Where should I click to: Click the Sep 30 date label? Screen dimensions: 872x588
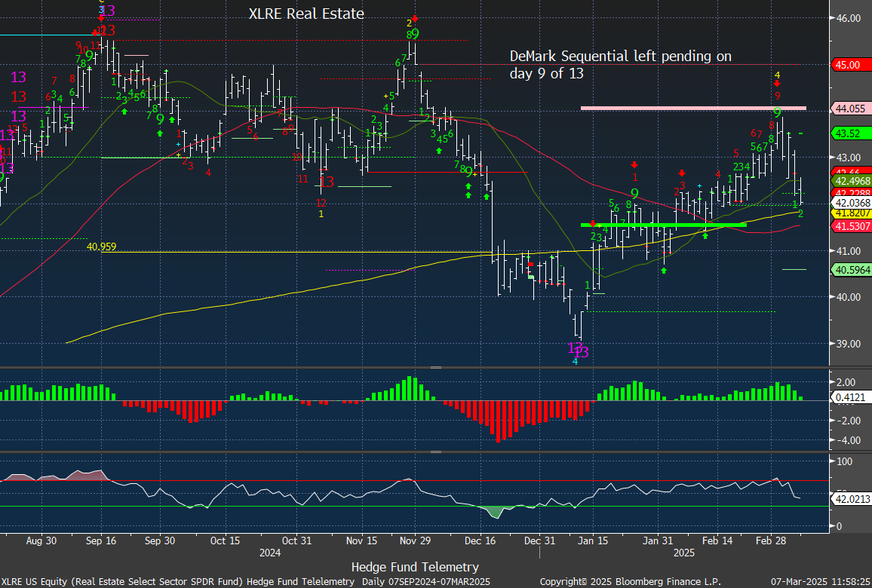(x=160, y=541)
